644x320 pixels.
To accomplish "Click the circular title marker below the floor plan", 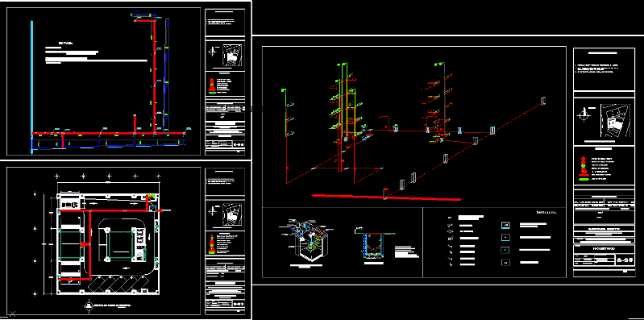I will click(89, 305).
